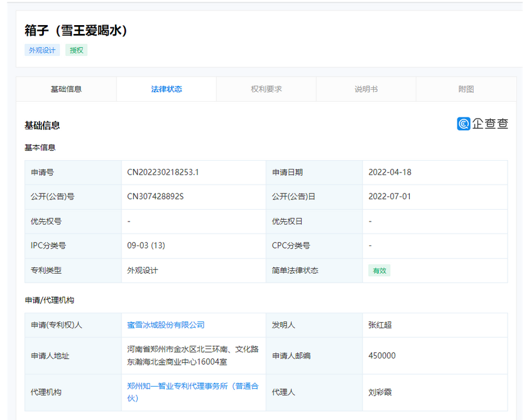The height and width of the screenshot is (420, 531).
Task: Click the 专利类型 row label
Action: point(46,271)
